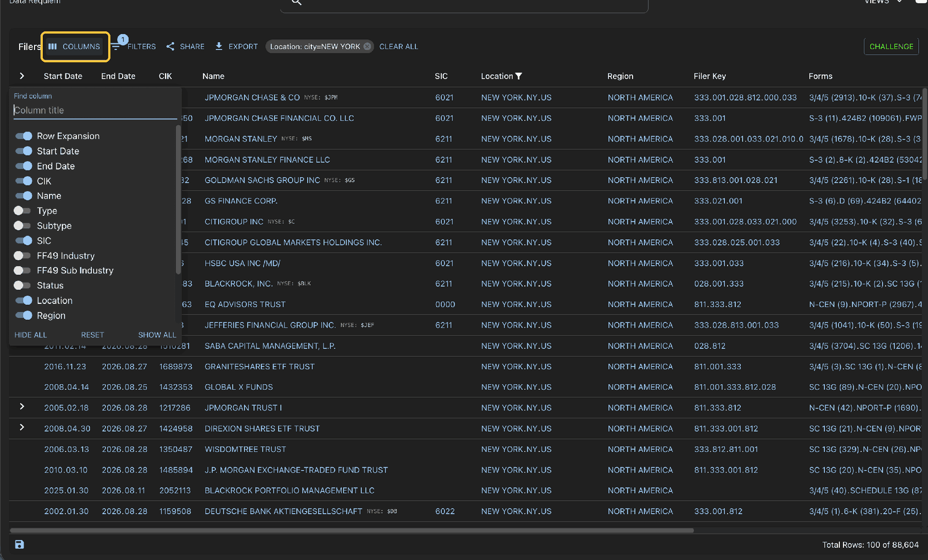Enable the Type column switch
The height and width of the screenshot is (560, 928).
(22, 211)
